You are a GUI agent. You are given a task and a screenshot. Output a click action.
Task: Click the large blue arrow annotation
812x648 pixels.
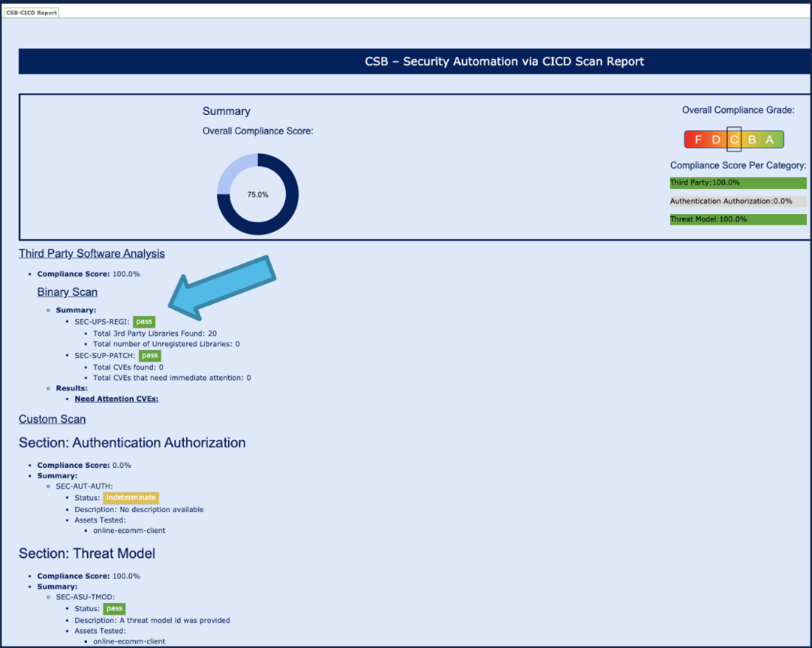221,286
